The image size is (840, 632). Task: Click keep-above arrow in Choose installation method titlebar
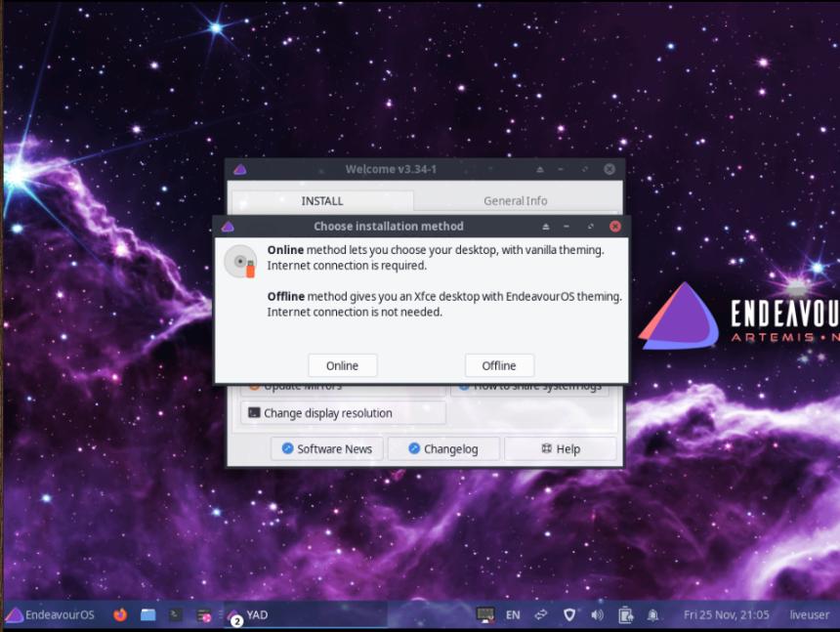coord(545,227)
